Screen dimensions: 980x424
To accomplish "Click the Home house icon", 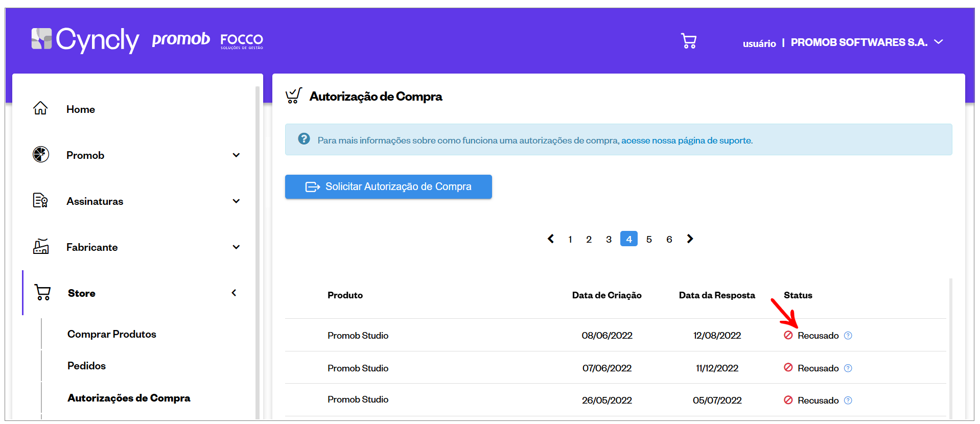I will [40, 108].
